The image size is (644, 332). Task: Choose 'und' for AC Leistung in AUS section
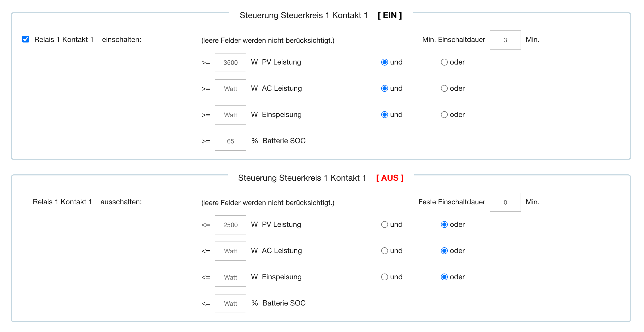pyautogui.click(x=384, y=251)
